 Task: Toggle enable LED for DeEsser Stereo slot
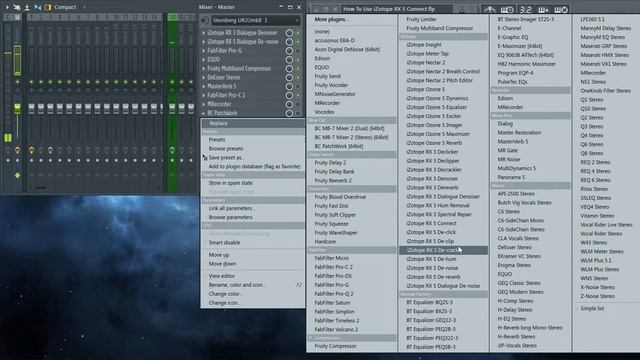coord(298,78)
